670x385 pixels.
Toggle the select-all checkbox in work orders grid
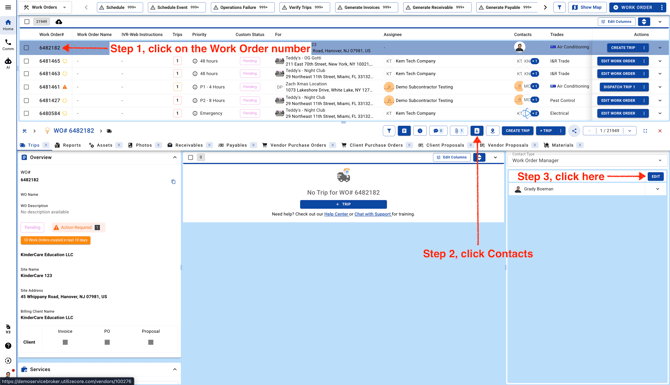pos(27,21)
